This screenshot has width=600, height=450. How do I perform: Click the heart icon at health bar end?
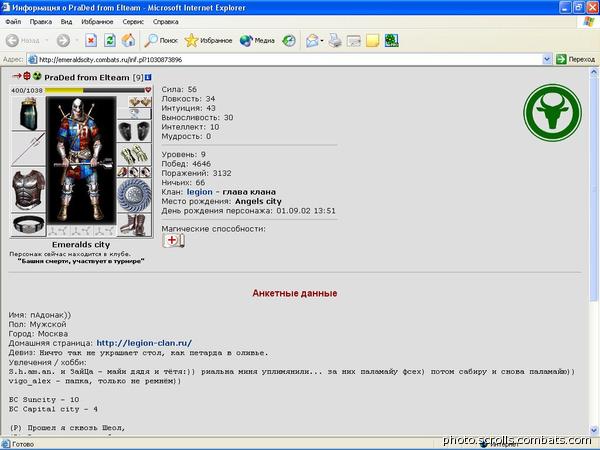tap(148, 90)
